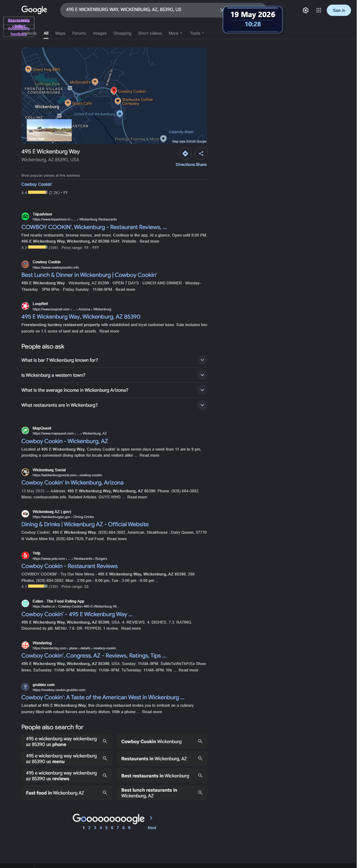Switch to the Images tab
The width and height of the screenshot is (361, 868).
point(100,33)
